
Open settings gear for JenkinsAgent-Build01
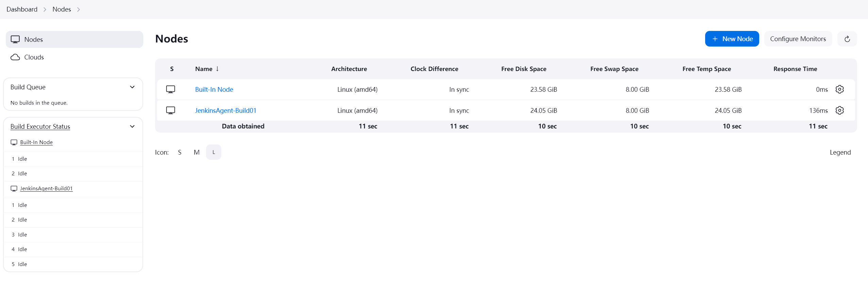[x=839, y=110]
